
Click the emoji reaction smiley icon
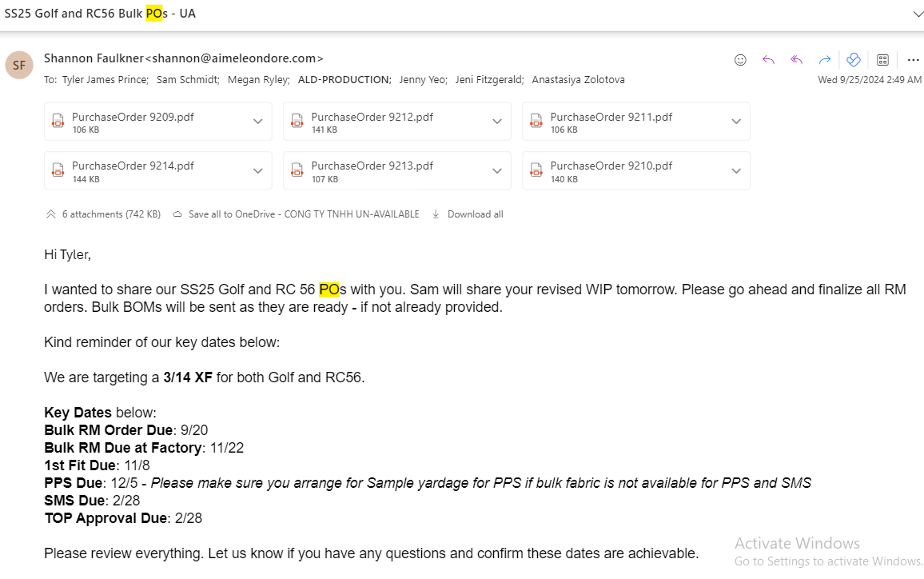coord(740,59)
